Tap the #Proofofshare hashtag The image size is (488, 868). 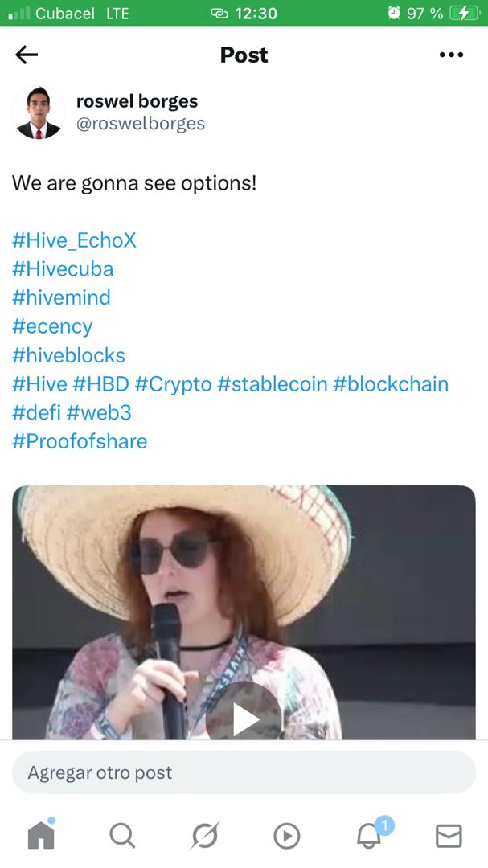80,441
